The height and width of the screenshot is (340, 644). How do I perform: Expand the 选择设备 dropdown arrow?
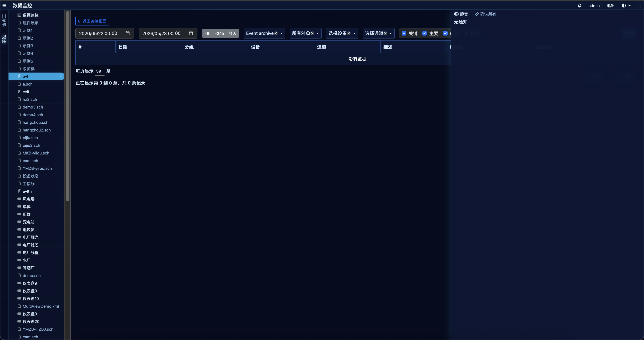coord(354,33)
